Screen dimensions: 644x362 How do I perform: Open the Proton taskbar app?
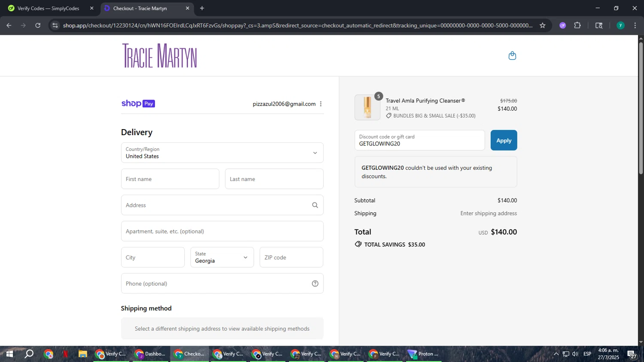point(423,354)
